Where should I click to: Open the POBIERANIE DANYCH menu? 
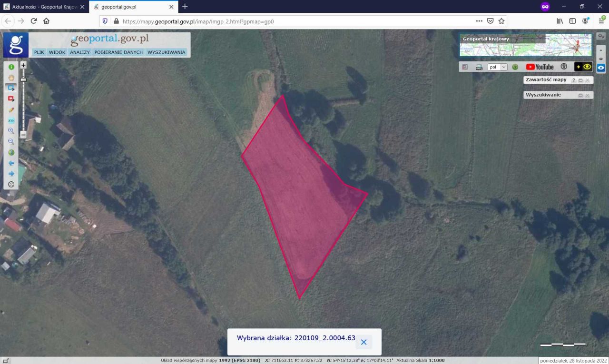[x=118, y=52]
